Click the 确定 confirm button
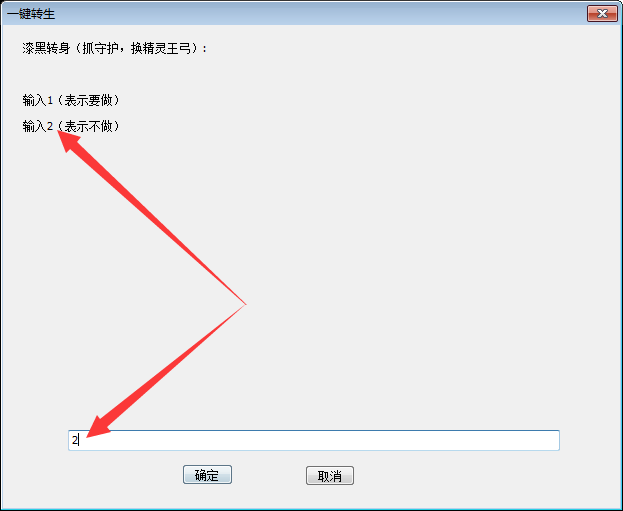This screenshot has width=623, height=511. tap(207, 475)
